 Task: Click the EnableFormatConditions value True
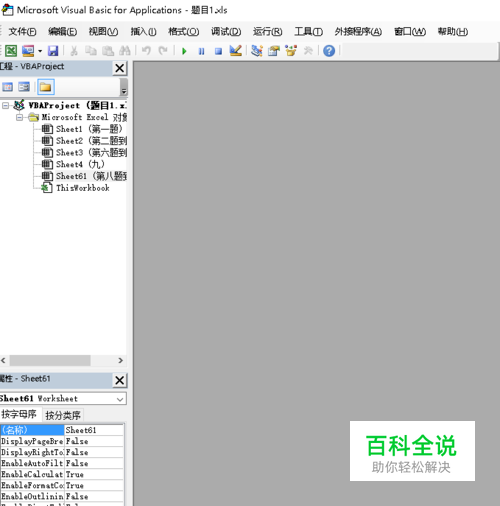94,485
